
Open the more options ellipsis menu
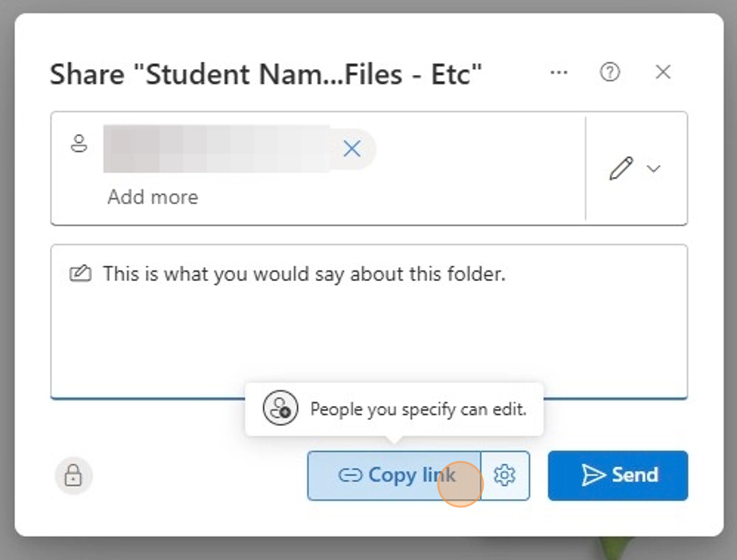(x=559, y=72)
